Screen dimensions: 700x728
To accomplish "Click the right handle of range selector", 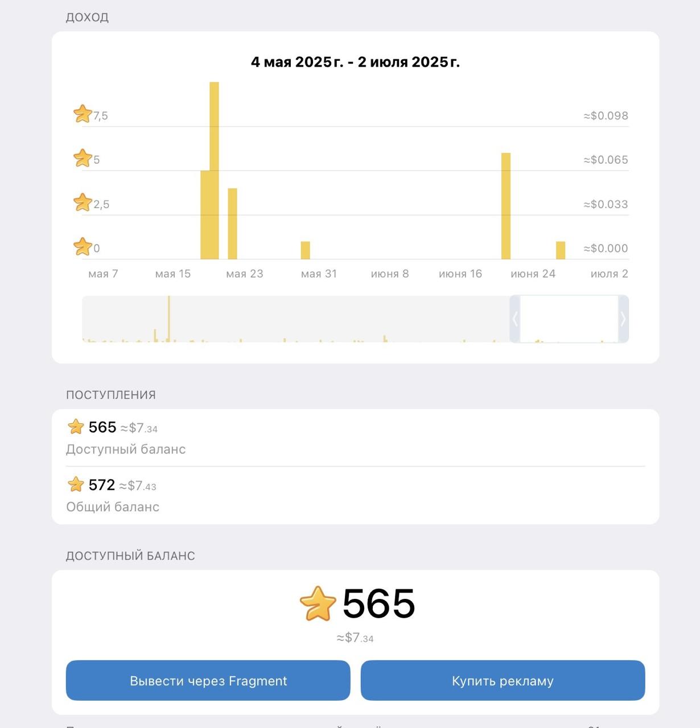I will point(623,319).
